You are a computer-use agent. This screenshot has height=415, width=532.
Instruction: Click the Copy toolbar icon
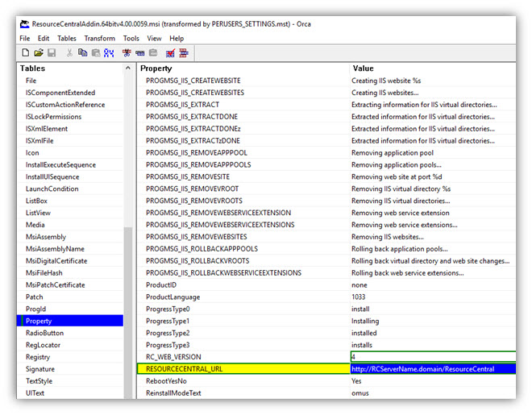coord(82,52)
